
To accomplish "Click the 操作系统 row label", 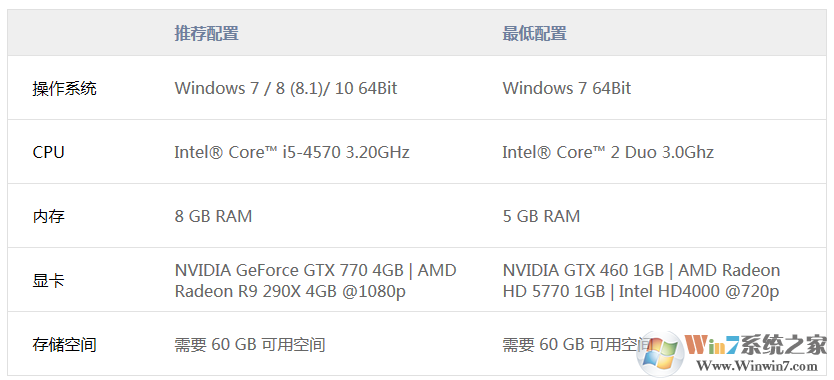I will (64, 88).
